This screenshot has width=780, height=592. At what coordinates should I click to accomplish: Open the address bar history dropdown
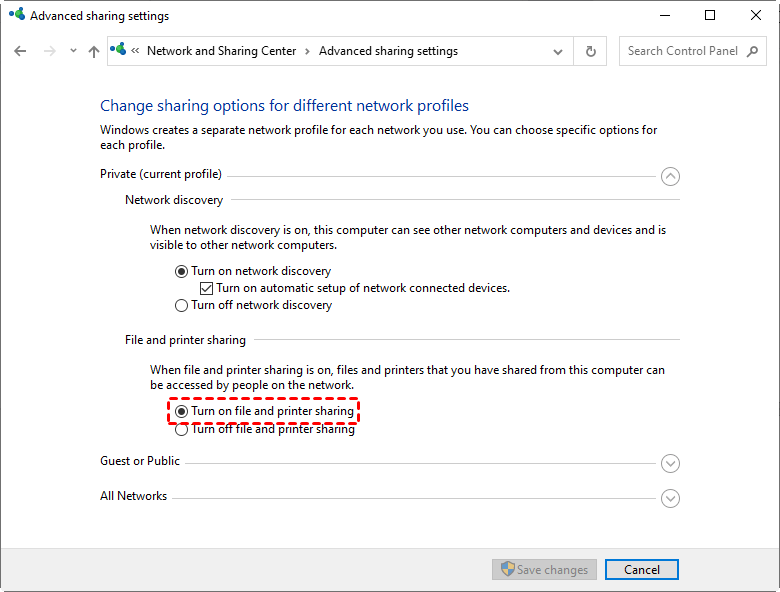coord(558,51)
